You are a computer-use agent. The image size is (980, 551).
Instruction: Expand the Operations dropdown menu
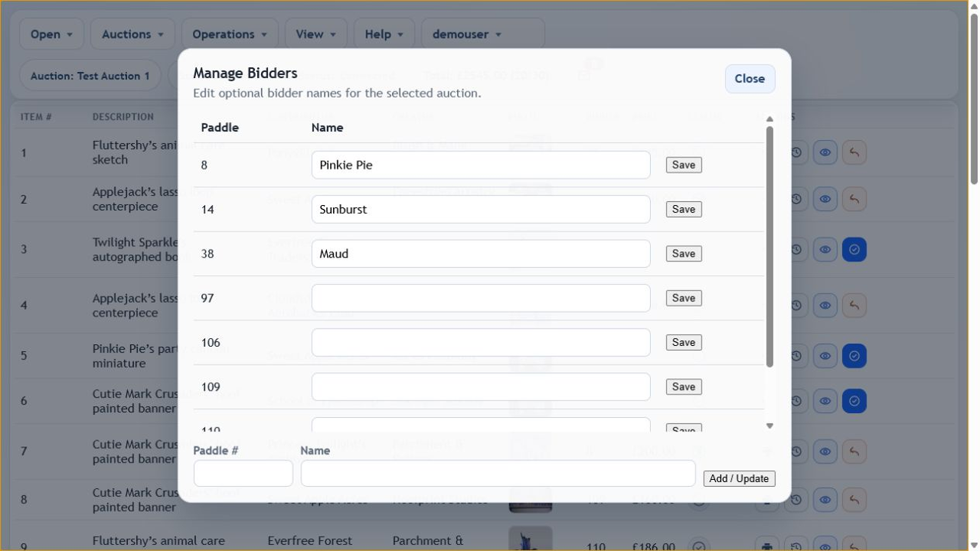point(230,34)
